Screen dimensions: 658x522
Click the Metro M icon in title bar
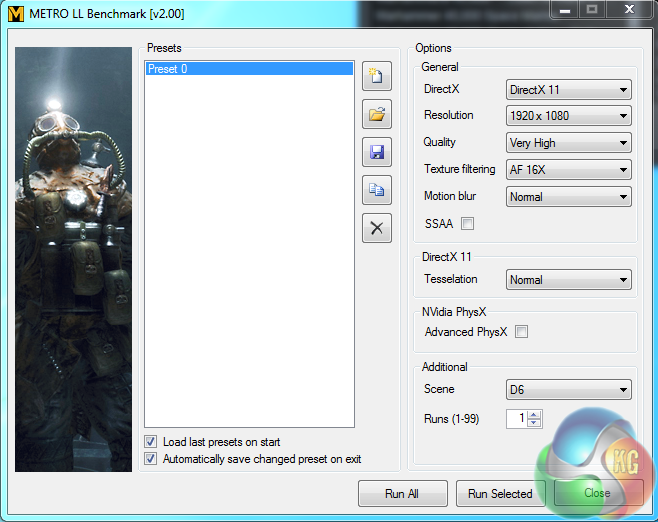(x=17, y=14)
